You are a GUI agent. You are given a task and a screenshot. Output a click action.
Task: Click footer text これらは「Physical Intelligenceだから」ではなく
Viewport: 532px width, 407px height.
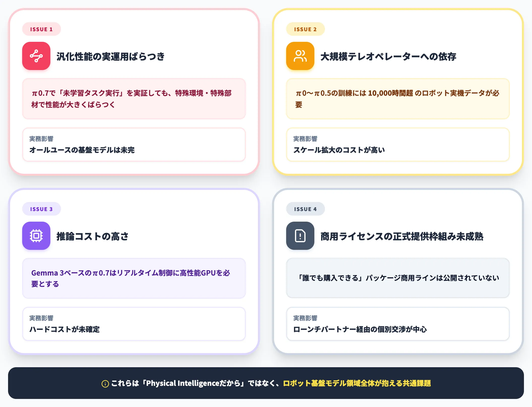click(x=195, y=383)
